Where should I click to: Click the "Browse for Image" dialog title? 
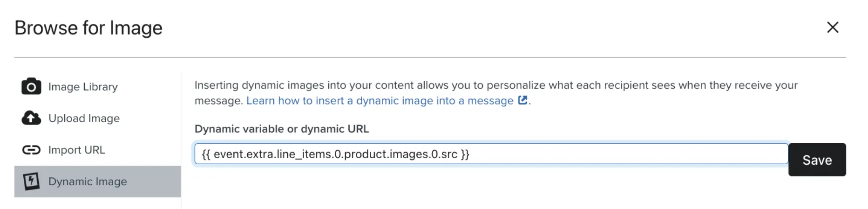coord(88,28)
